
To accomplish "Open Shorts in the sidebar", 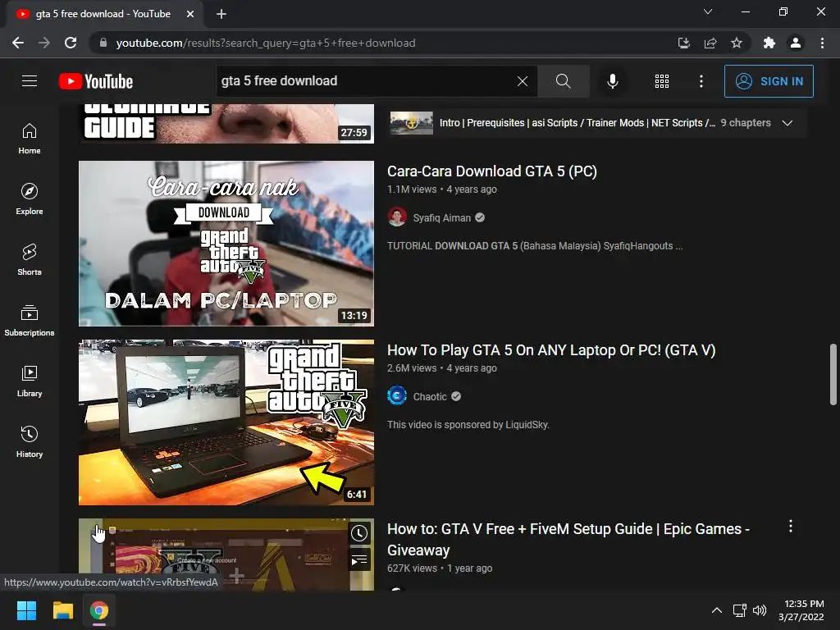I will 30,260.
